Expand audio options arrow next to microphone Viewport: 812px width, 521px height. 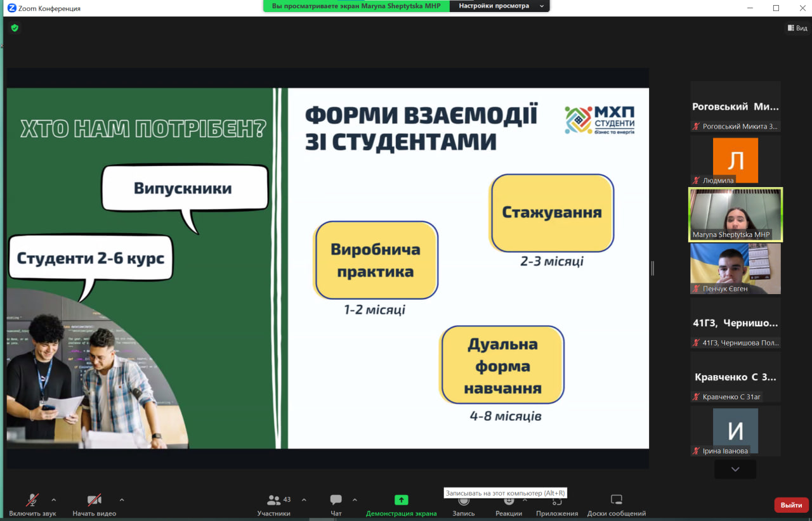click(x=53, y=499)
